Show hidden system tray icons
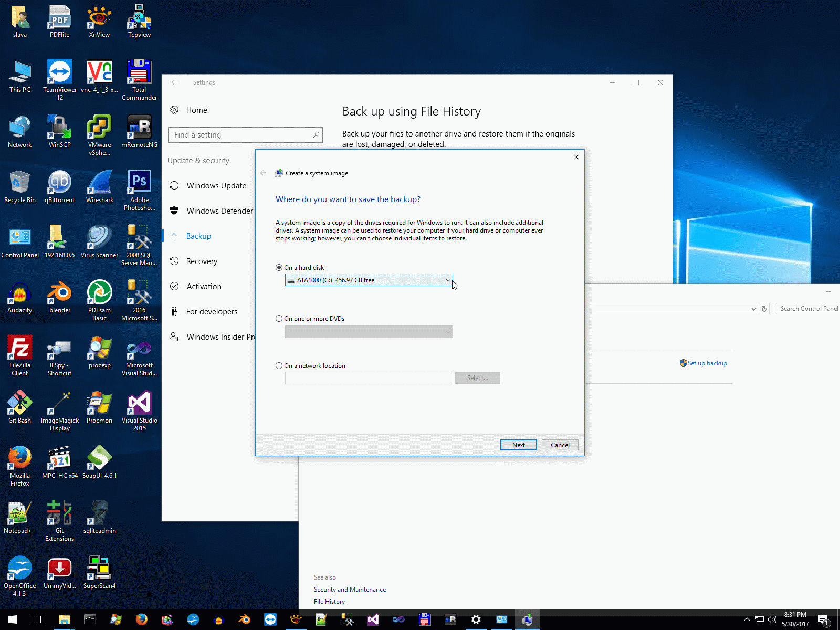840x630 pixels. 747,619
